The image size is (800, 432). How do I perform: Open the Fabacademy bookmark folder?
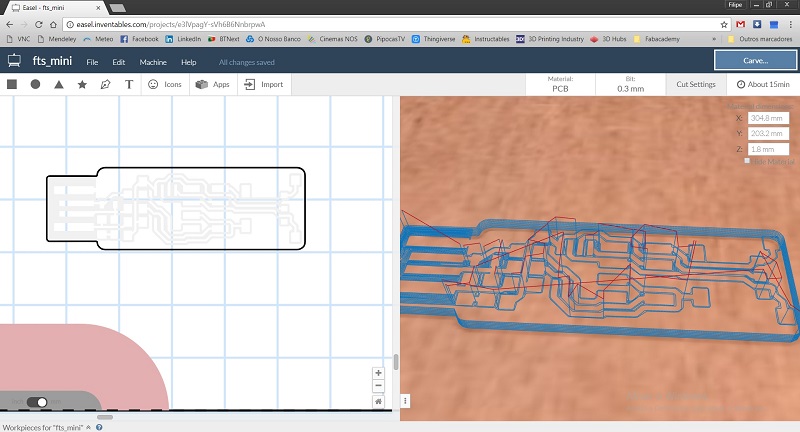pyautogui.click(x=657, y=39)
